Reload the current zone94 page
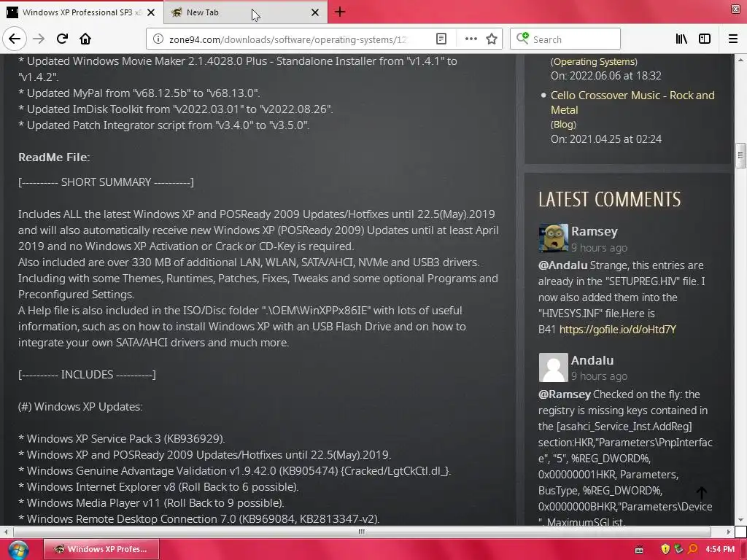This screenshot has height=560, width=747. pos(62,39)
